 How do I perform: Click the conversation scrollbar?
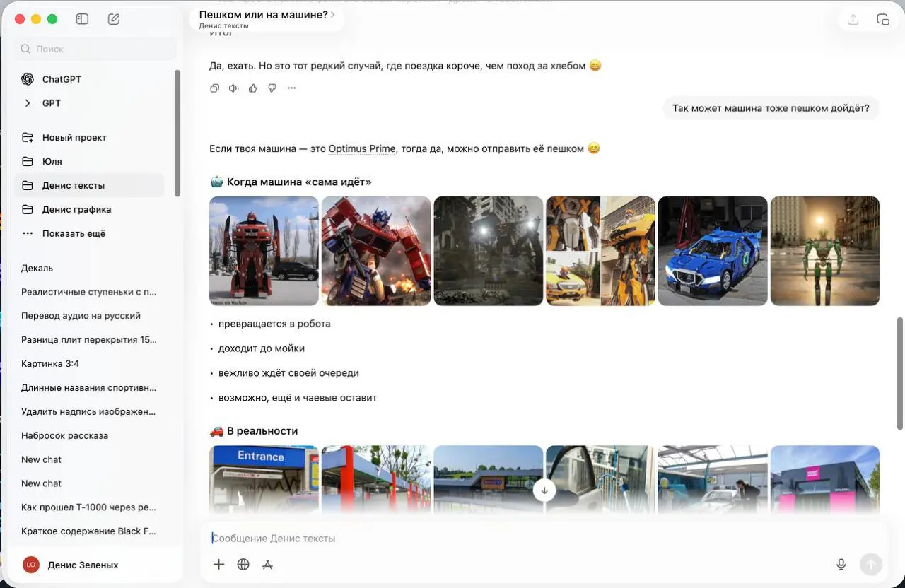[x=900, y=373]
